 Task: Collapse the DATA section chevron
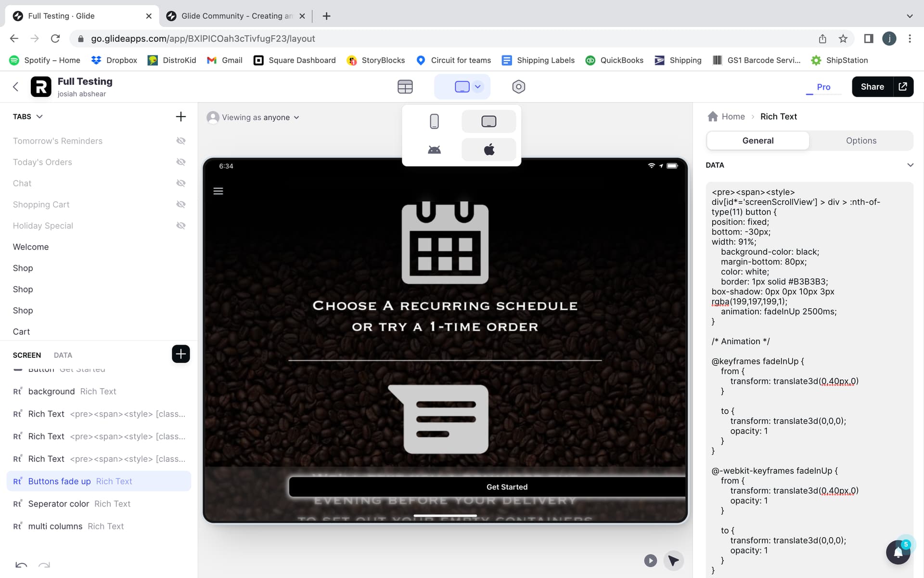pyautogui.click(x=910, y=165)
